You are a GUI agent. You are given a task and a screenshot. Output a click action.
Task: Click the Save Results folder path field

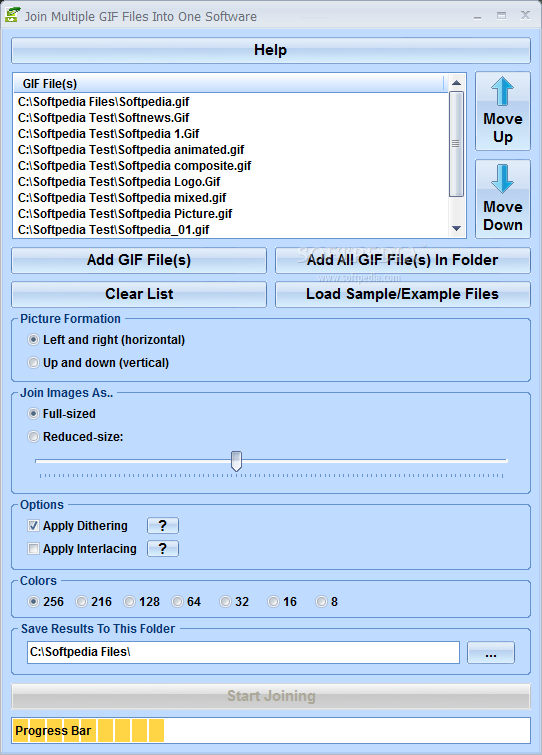click(243, 652)
